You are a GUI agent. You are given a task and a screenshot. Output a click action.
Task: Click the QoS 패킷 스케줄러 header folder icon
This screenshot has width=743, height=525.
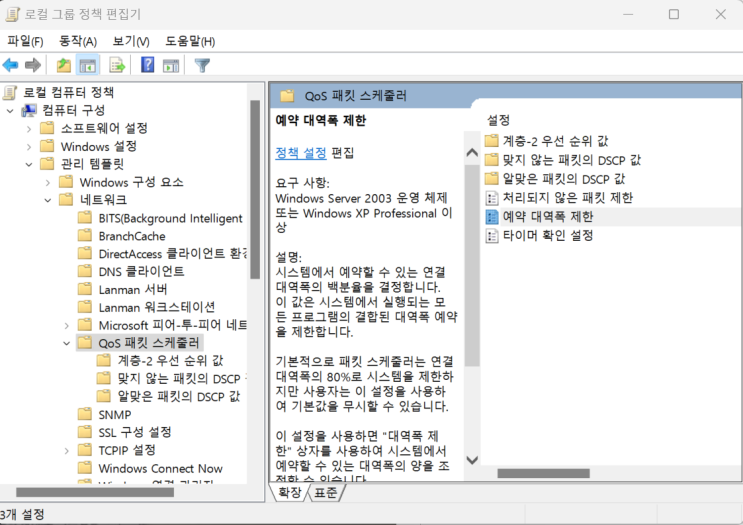click(x=287, y=96)
